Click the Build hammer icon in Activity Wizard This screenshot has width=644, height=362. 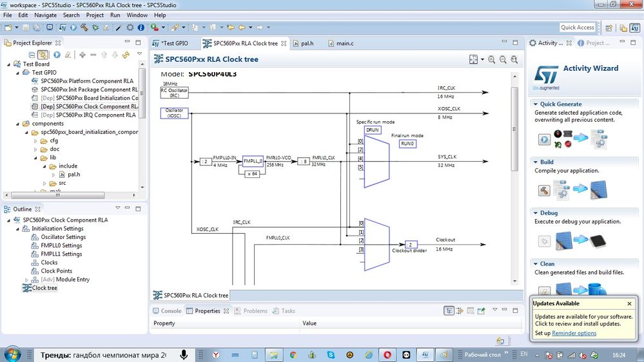[544, 191]
